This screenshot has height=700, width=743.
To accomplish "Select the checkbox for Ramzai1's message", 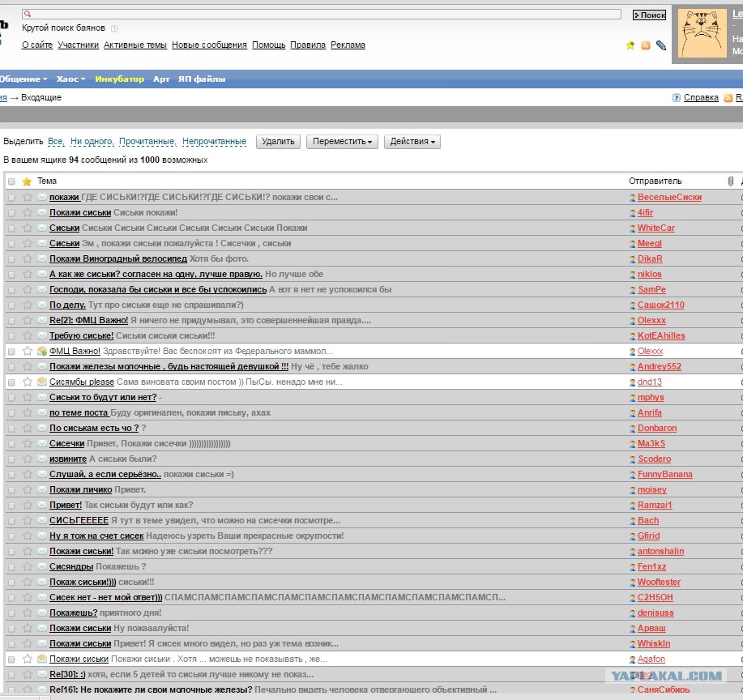I will click(x=11, y=506).
